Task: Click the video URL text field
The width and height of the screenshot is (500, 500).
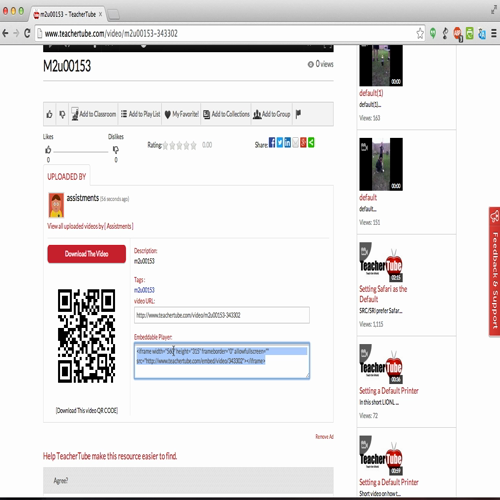Action: (222, 315)
